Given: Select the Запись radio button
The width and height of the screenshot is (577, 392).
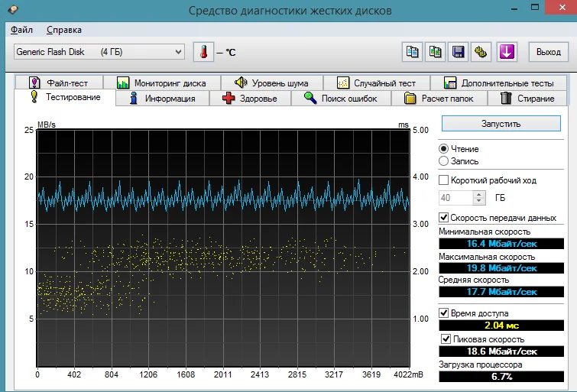Looking at the screenshot, I should click(444, 161).
